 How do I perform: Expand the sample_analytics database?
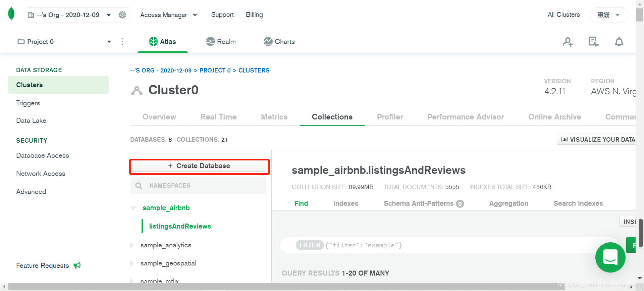pyautogui.click(x=132, y=245)
